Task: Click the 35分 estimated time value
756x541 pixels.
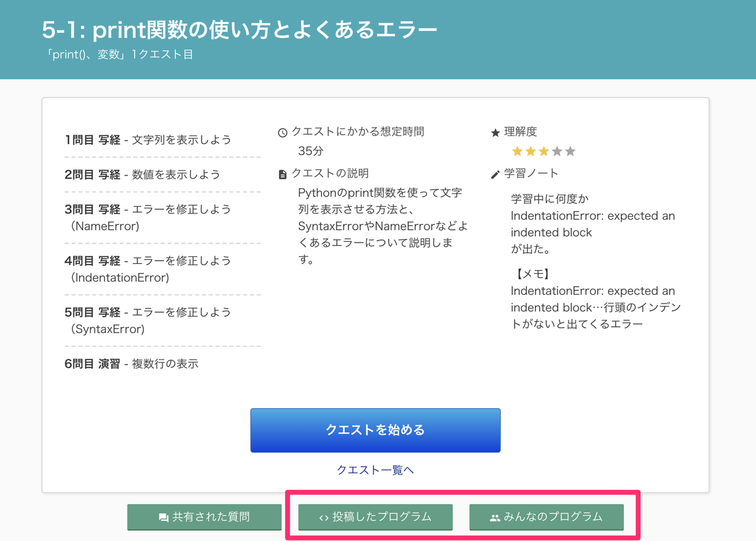Action: point(311,151)
